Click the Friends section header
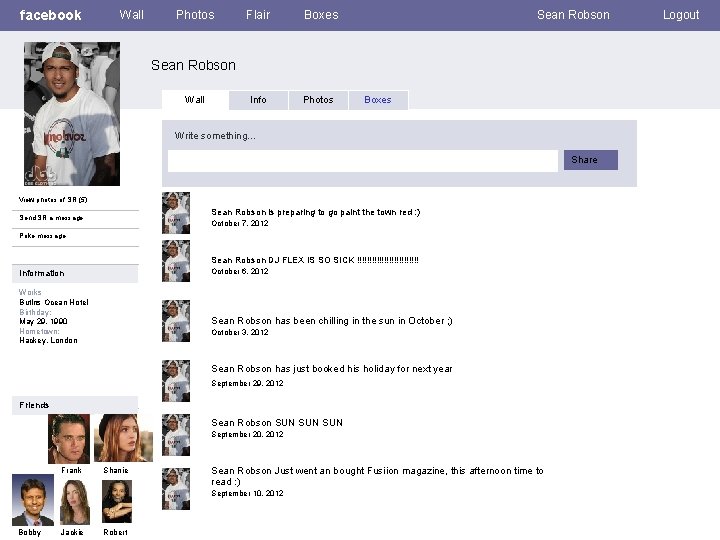 [75, 405]
